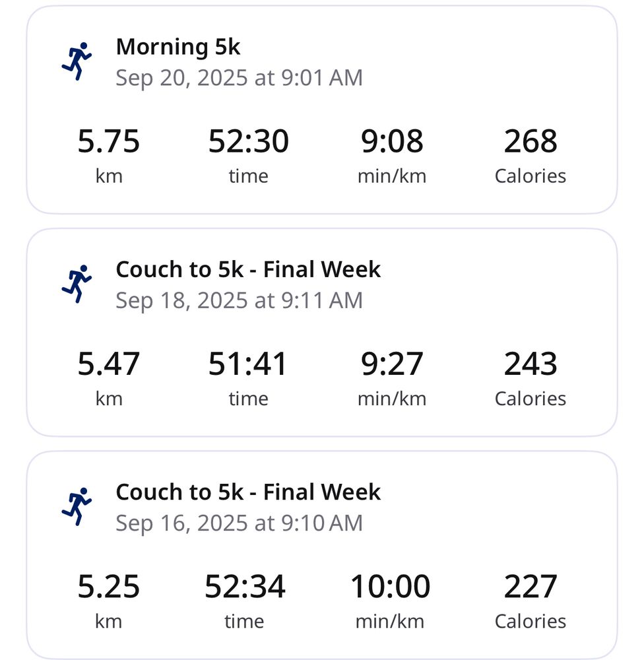Select the Sep 20, 2025 at 9:01 AM date
Viewport: 644px width, 660px height.
(x=239, y=78)
